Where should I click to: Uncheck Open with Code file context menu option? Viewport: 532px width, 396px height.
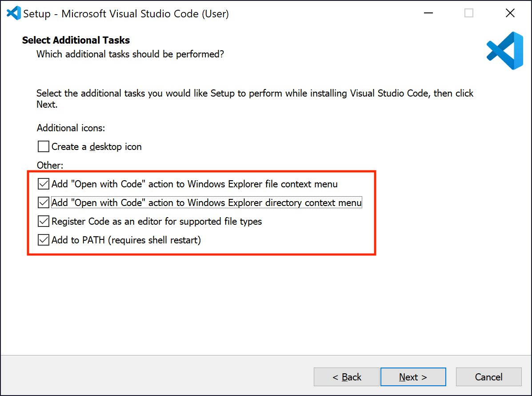44,184
